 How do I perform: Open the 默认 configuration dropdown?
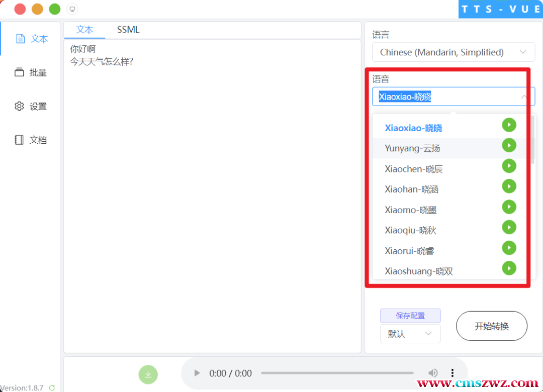pos(410,334)
